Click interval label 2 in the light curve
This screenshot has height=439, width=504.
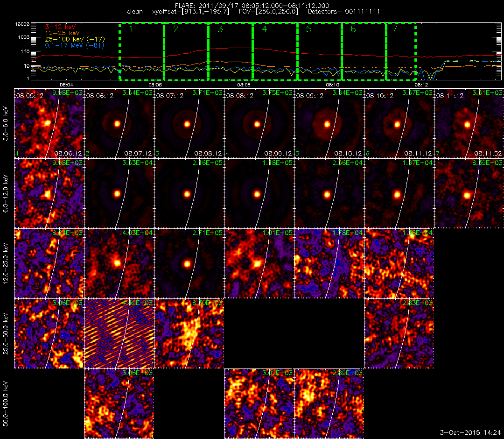[x=175, y=29]
